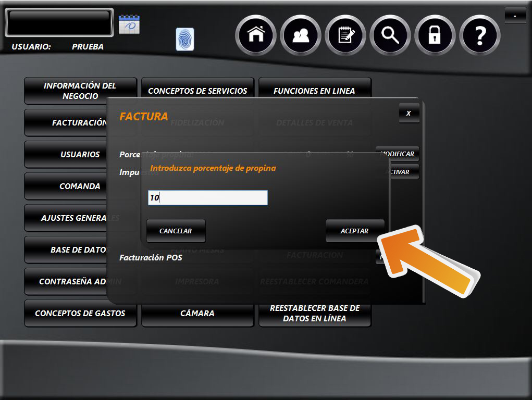Open CONCEPTOS DE GASTOS section

[x=80, y=314]
